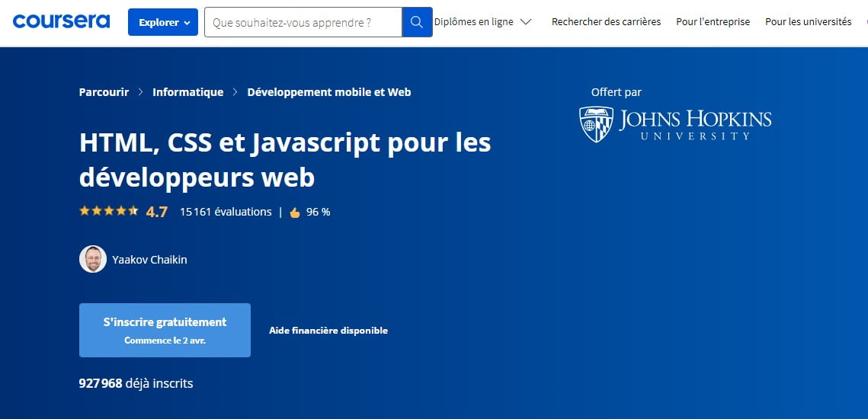This screenshot has width=868, height=419.
Task: Click the Coursera logo
Action: click(x=61, y=21)
